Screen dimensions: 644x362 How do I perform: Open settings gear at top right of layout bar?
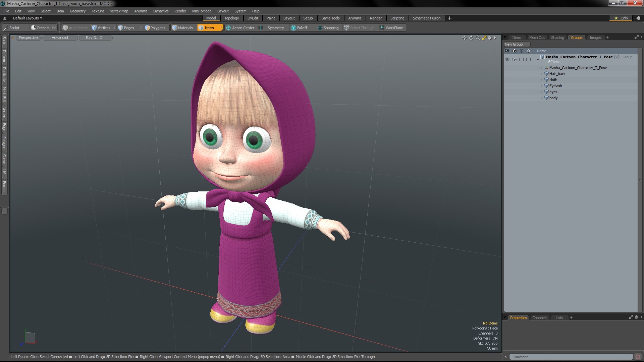point(638,18)
